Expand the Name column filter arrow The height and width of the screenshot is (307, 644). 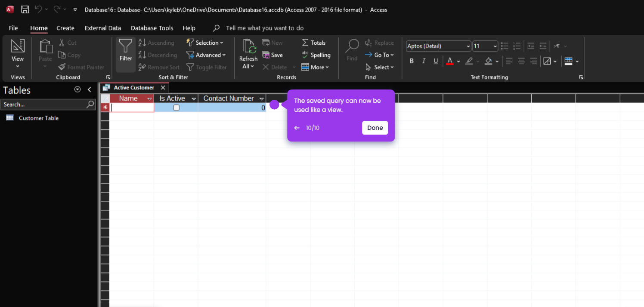pos(150,99)
